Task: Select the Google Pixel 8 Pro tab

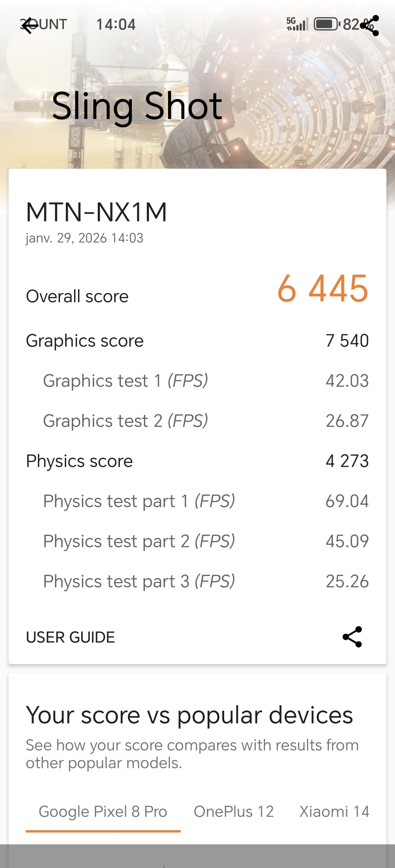Action: point(103,811)
